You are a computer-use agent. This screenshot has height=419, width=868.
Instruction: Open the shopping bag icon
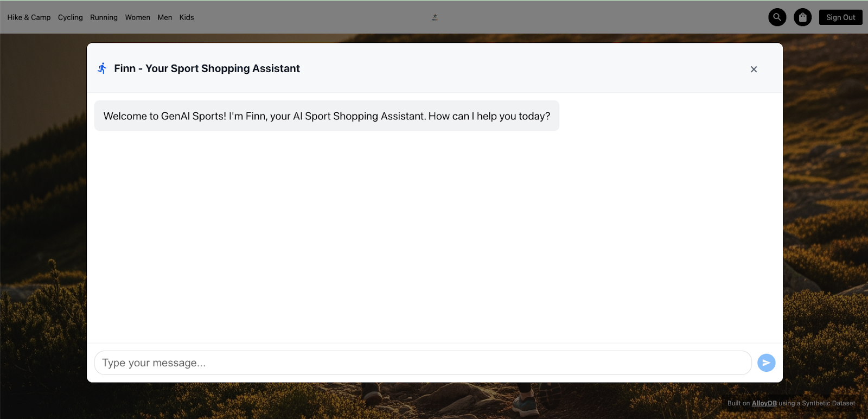click(x=802, y=17)
